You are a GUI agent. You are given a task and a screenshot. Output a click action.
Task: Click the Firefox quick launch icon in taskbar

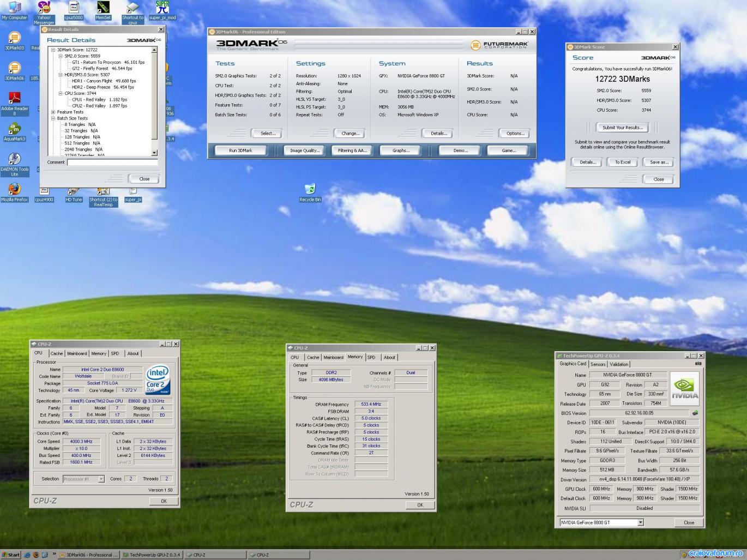[x=36, y=555]
